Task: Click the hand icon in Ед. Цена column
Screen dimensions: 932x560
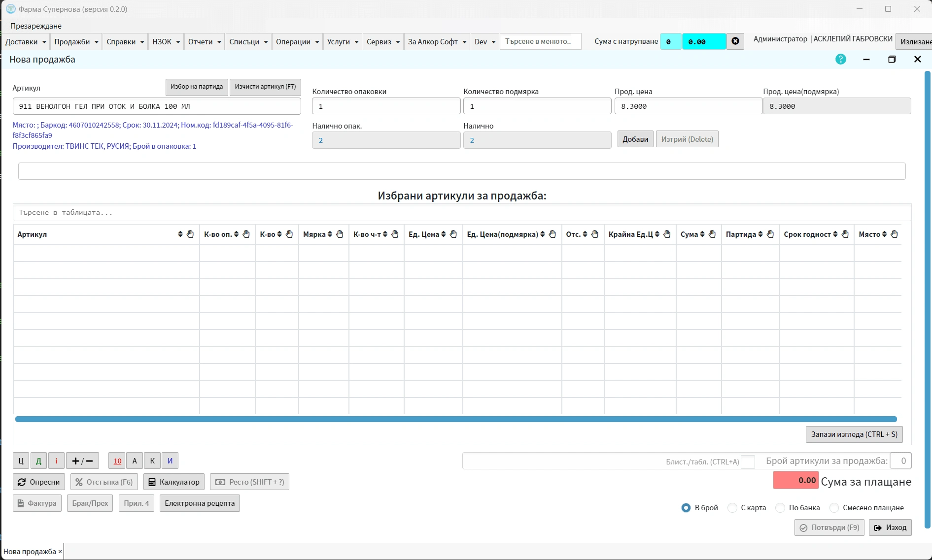Action: (x=453, y=234)
